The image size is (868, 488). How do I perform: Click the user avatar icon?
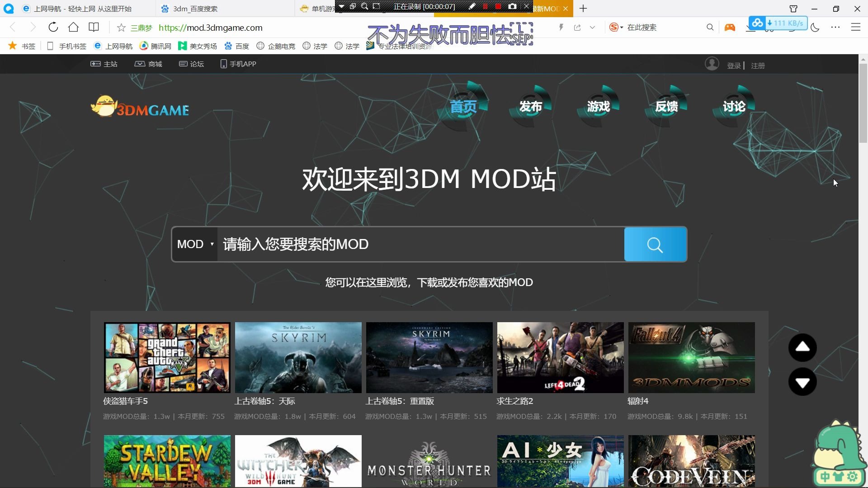click(712, 64)
